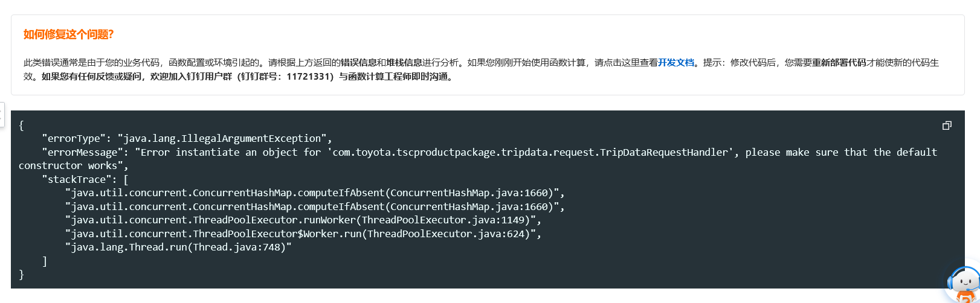
Task: Click the "constructor works" text line
Action: [74, 165]
